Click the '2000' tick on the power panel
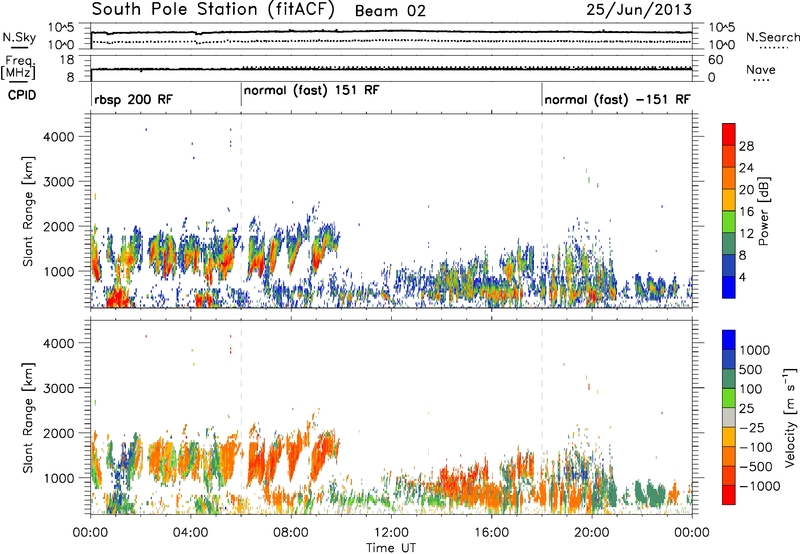 coord(59,226)
